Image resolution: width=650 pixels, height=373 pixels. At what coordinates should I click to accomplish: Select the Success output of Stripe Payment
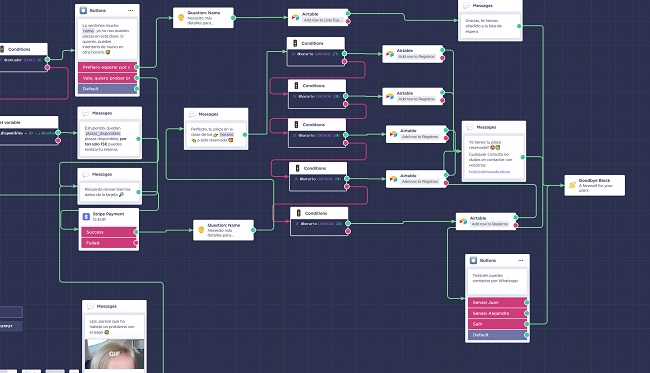109,232
